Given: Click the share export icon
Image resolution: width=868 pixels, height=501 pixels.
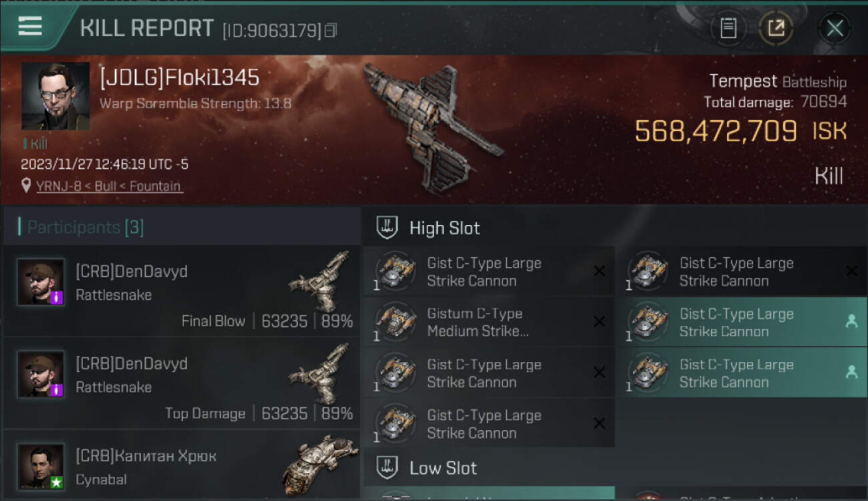Looking at the screenshot, I should click(776, 28).
